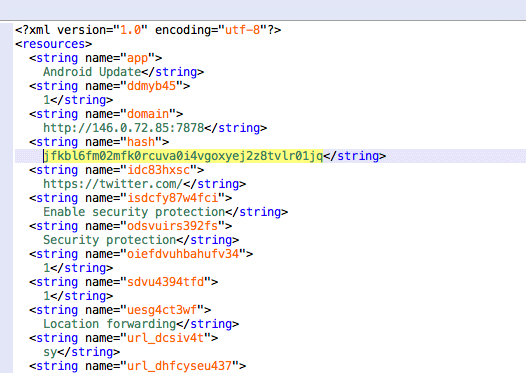Screen dimensions: 526x373
Task: Click the string name "uesg4ct3wf" line
Action: pos(120,310)
